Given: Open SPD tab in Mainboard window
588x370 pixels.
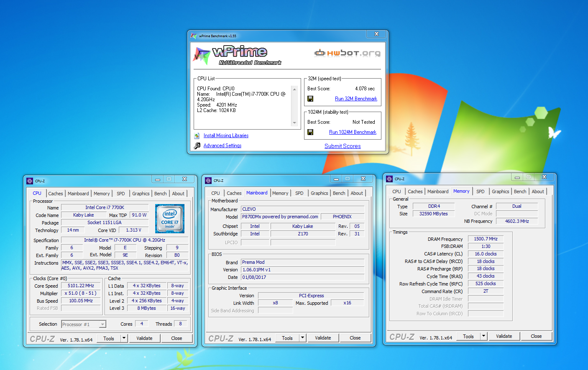Looking at the screenshot, I should (x=299, y=193).
